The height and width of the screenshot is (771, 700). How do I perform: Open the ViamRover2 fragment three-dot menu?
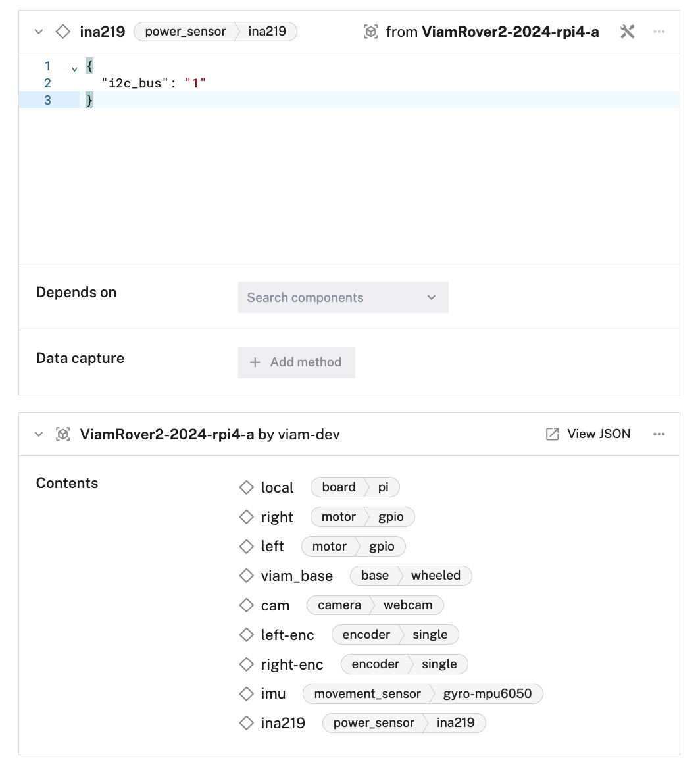[659, 434]
